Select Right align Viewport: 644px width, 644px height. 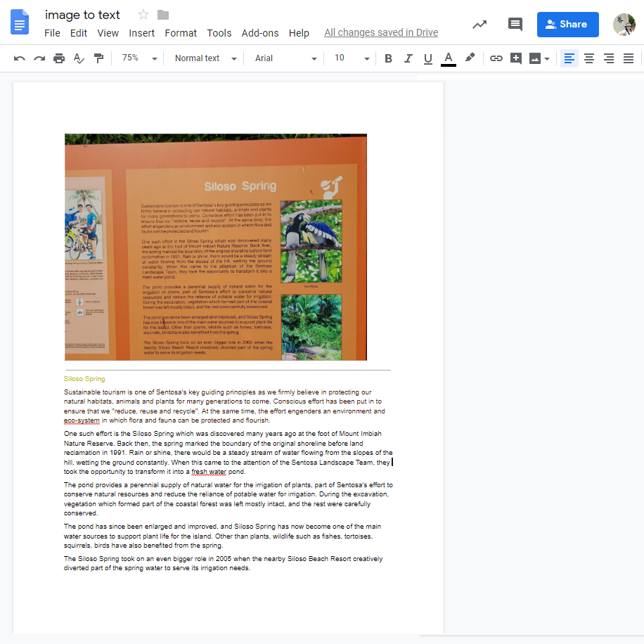click(609, 58)
